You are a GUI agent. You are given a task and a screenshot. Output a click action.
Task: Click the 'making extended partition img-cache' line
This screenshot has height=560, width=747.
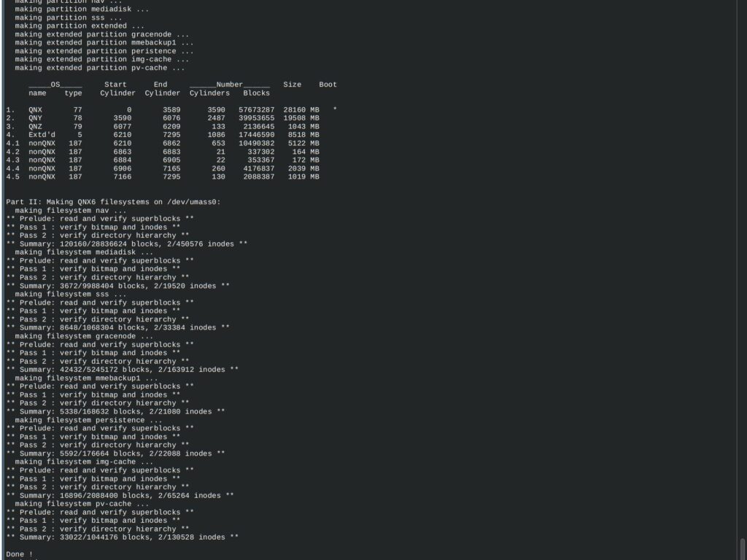(x=101, y=60)
